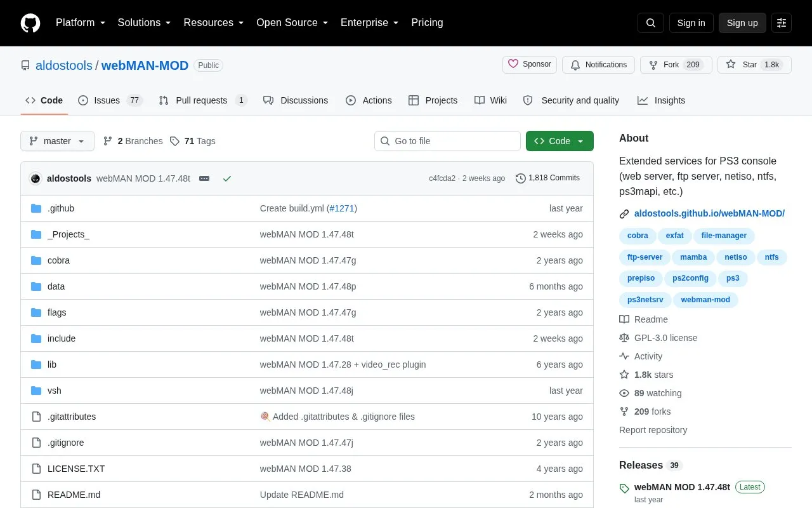Open Notifications bell button
The height and width of the screenshot is (508, 812).
click(598, 65)
